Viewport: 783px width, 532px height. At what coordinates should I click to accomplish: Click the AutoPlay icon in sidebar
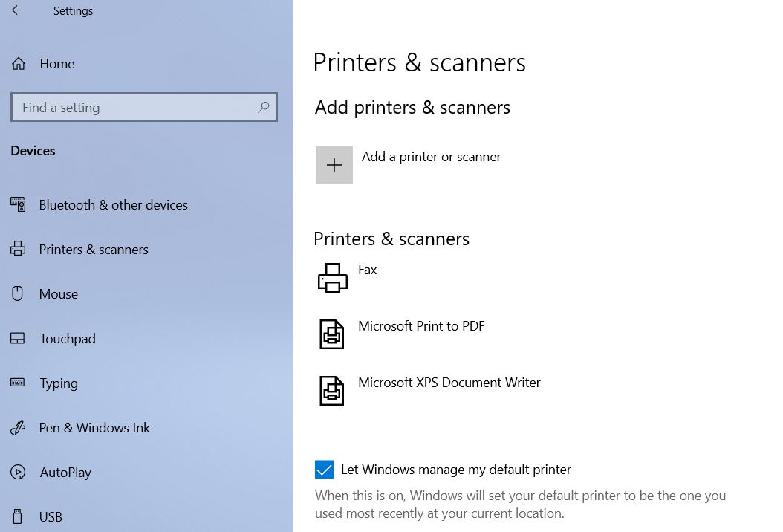(18, 473)
